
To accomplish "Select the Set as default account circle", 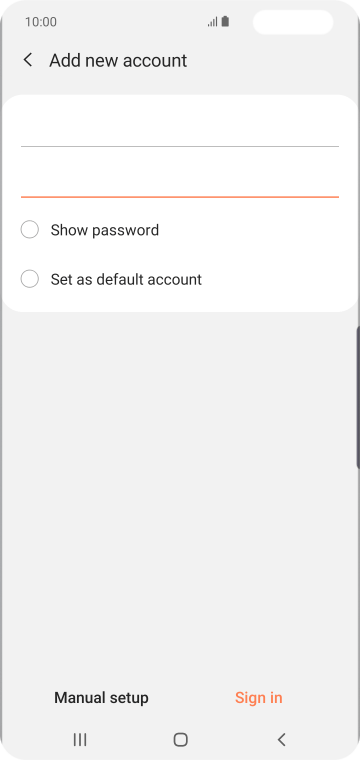I will tap(30, 279).
